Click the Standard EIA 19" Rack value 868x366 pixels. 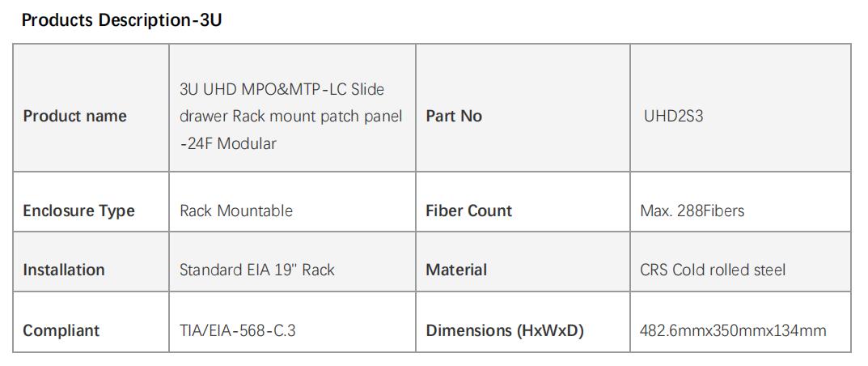(x=257, y=270)
